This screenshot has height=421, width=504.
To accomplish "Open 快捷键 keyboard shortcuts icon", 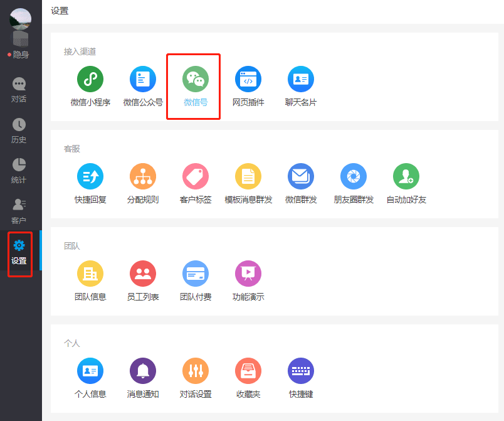I will [x=301, y=371].
